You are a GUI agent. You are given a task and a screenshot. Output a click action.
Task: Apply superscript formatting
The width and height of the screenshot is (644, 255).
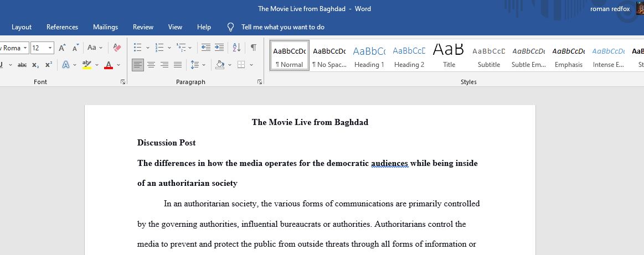point(49,65)
